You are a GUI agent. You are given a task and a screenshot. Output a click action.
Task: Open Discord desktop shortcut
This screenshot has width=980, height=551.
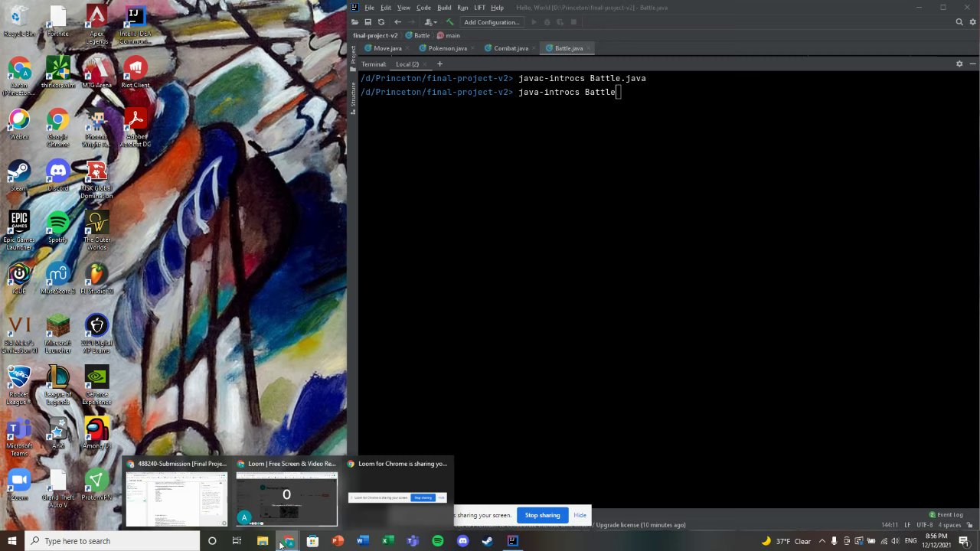pos(57,176)
